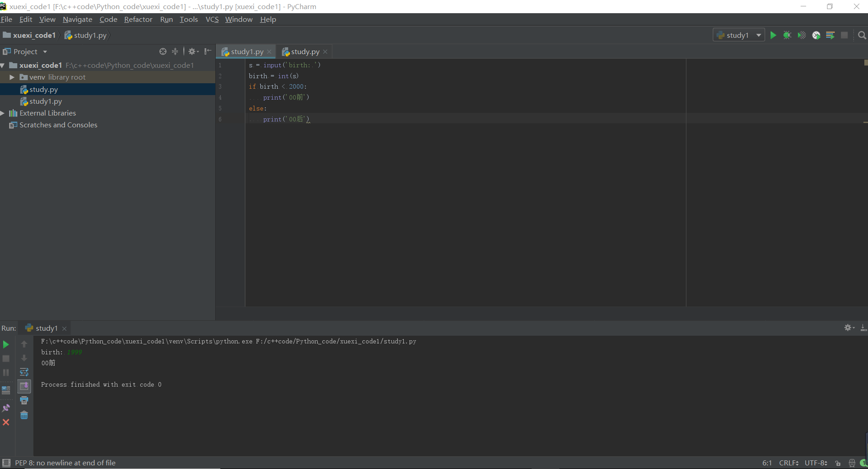868x469 pixels.
Task: Open the Tools menu
Action: [x=189, y=19]
